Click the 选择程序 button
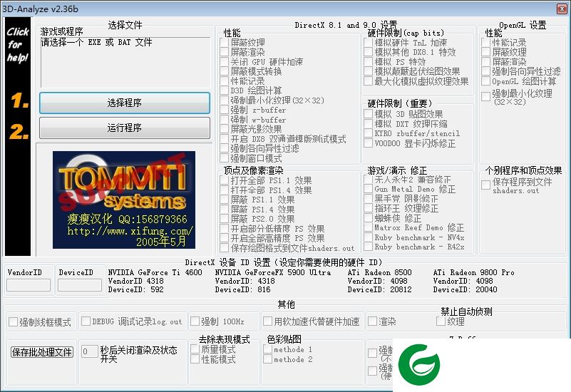 pyautogui.click(x=125, y=103)
